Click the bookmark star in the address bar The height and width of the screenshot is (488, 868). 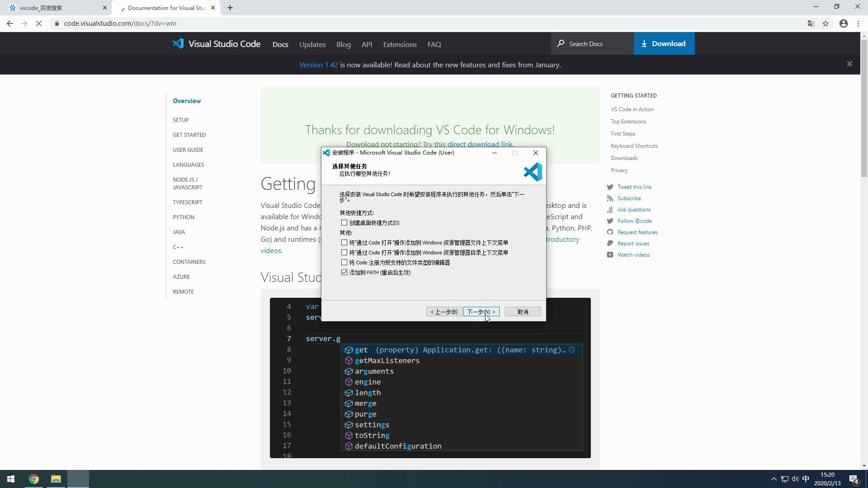(826, 23)
